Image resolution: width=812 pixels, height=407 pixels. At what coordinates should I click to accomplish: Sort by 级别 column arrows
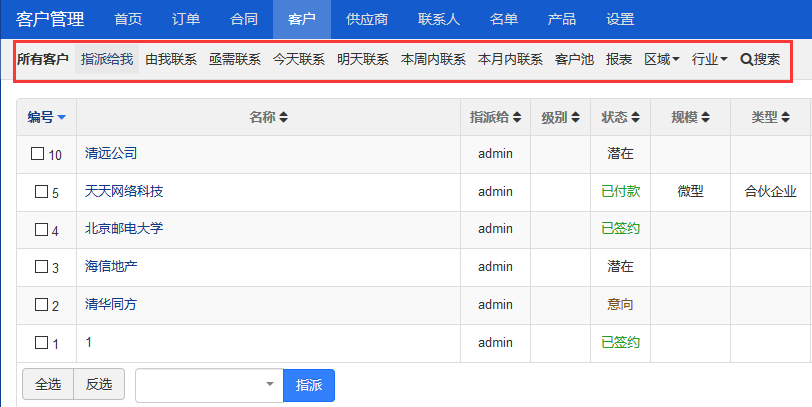[575, 118]
